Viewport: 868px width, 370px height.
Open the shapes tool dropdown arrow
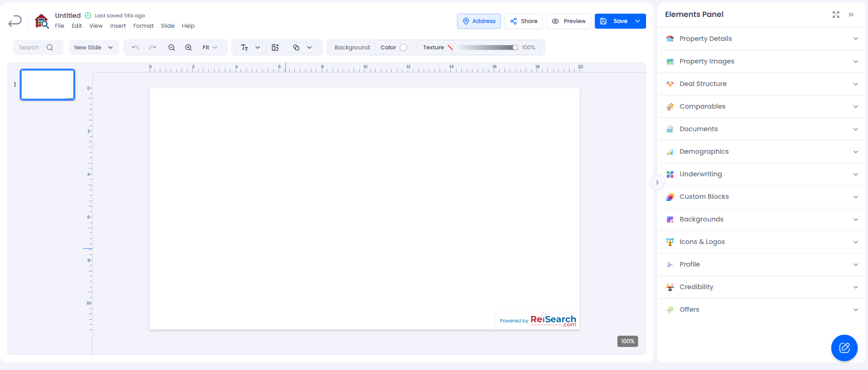pyautogui.click(x=309, y=47)
